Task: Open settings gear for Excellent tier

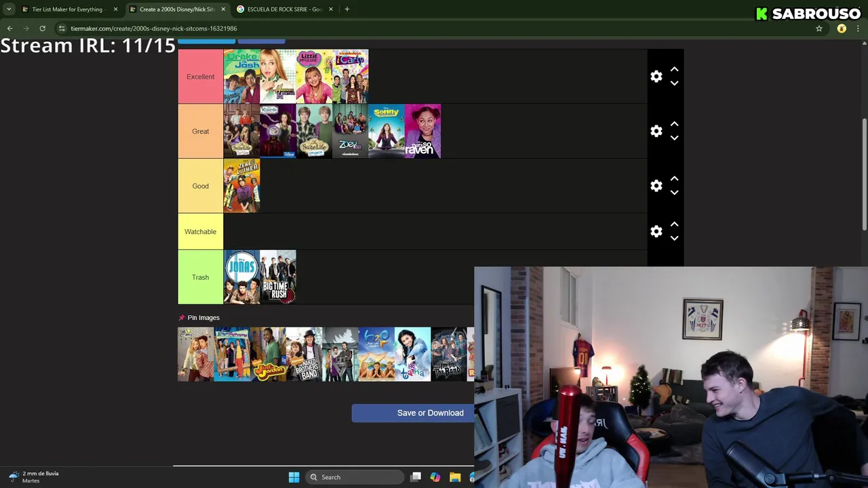Action: pyautogui.click(x=656, y=77)
